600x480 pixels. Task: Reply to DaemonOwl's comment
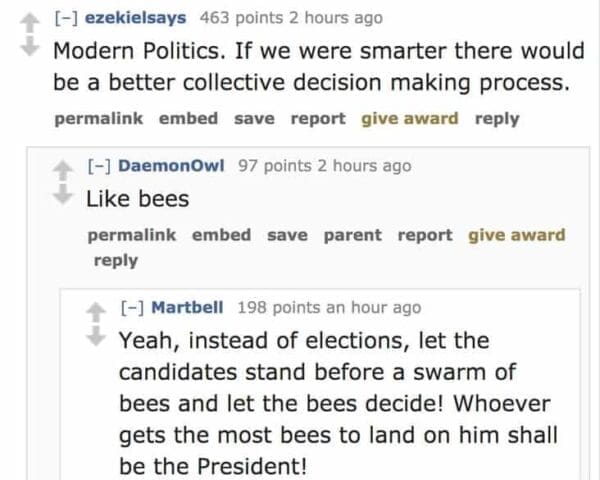coord(116,260)
